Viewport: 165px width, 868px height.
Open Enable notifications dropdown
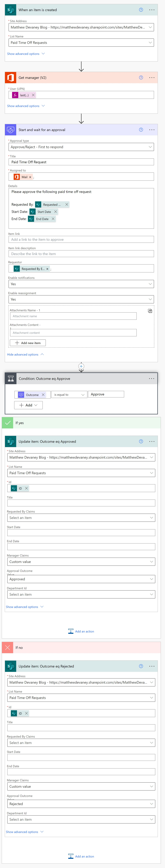tap(81, 284)
